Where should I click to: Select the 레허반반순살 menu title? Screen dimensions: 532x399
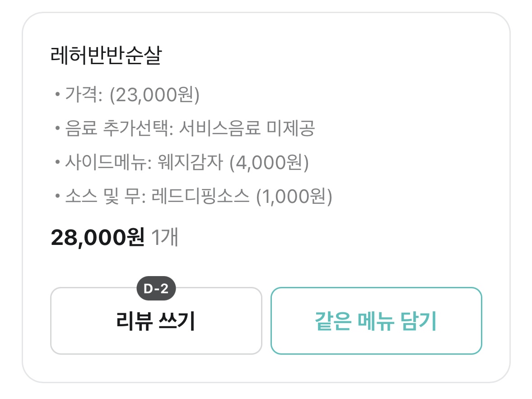pyautogui.click(x=106, y=57)
